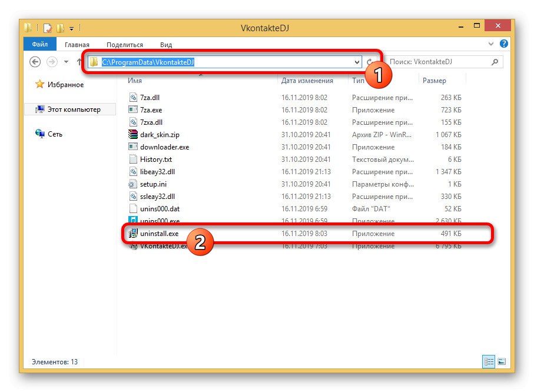The image size is (534, 392).
Task: Click the Параметры конф... type cell
Action: (x=383, y=184)
